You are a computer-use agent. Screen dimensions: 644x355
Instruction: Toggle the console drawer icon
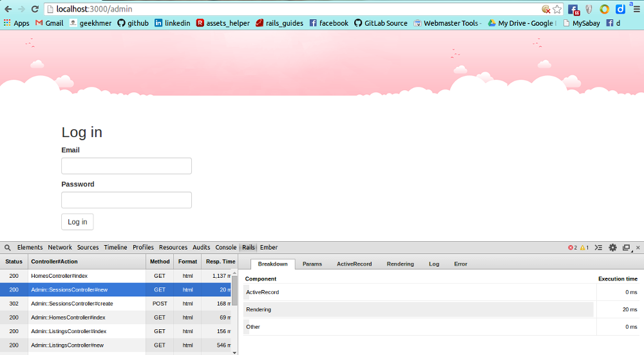click(x=598, y=248)
